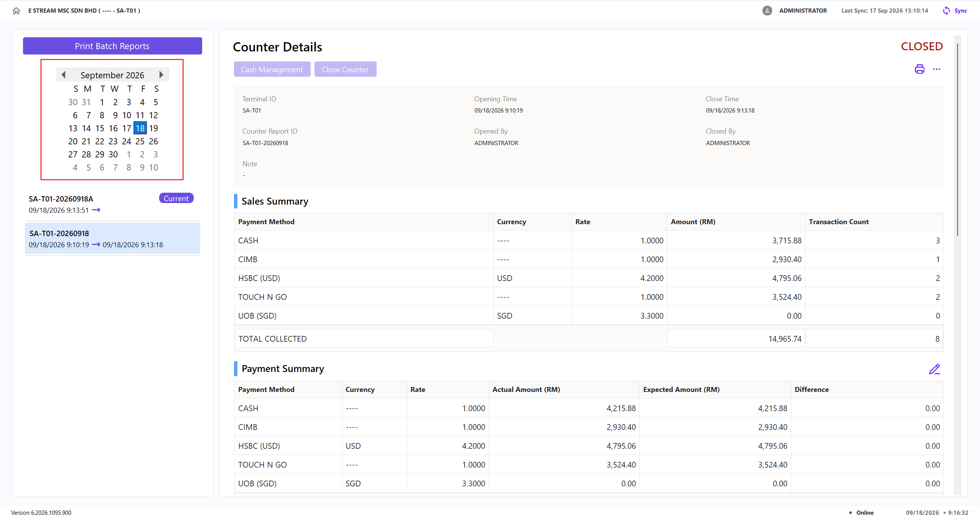Click ADMINISTRATOR username in header
Screen dimensions: 980x519
(803, 11)
